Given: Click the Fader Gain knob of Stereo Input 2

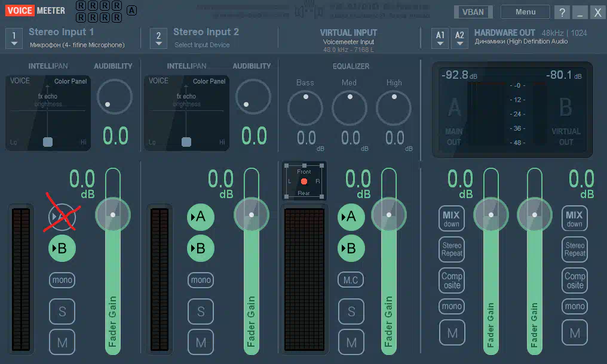Looking at the screenshot, I should coord(252,215).
